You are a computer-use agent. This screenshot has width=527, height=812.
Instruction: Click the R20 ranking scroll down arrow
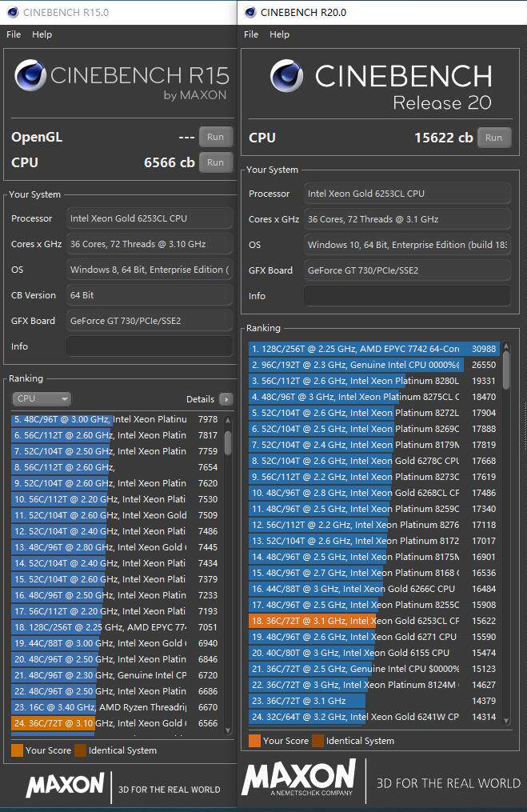(x=506, y=720)
